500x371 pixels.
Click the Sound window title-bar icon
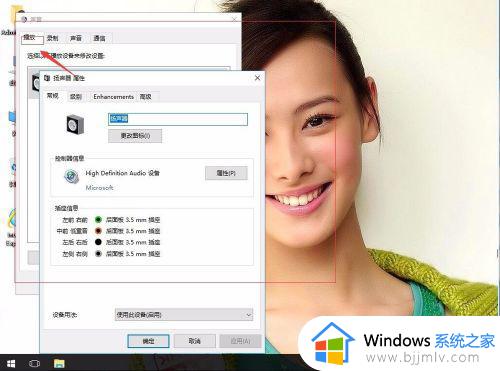[24, 19]
